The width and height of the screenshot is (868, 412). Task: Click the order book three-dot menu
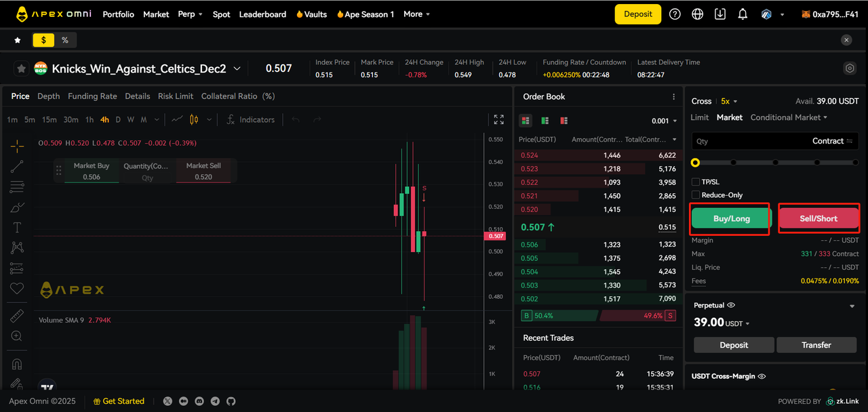tap(673, 97)
